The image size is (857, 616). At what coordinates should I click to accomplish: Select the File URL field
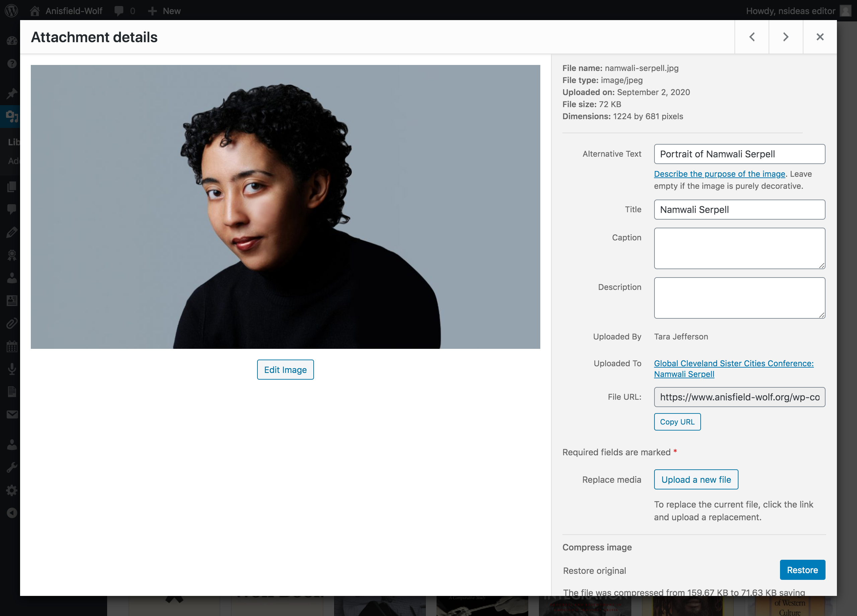pos(739,397)
